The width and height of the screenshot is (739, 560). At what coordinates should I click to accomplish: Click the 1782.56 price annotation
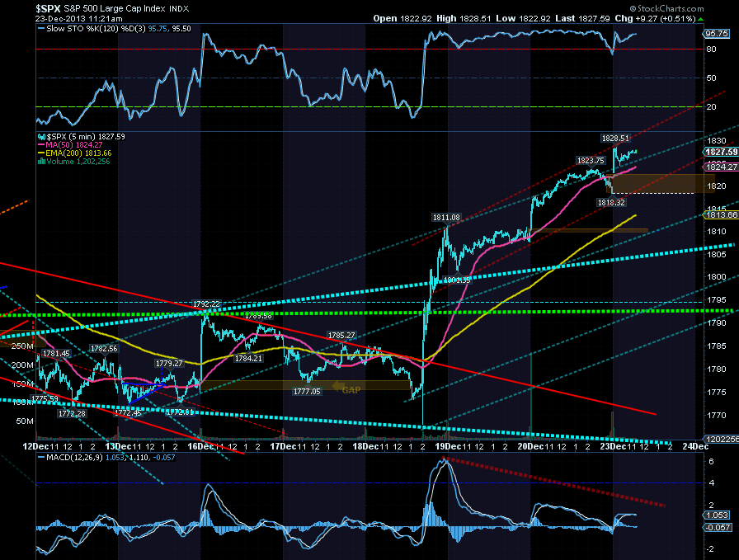[x=104, y=349]
